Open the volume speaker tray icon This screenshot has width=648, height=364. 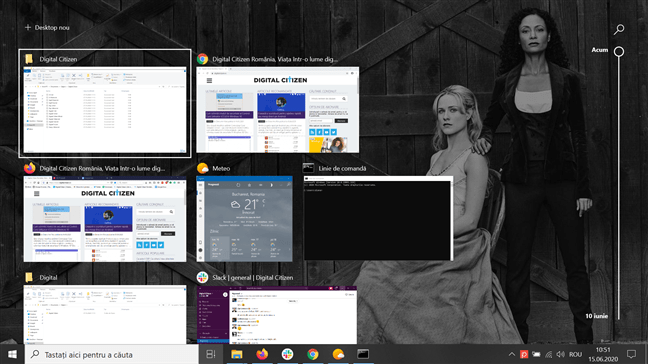560,354
